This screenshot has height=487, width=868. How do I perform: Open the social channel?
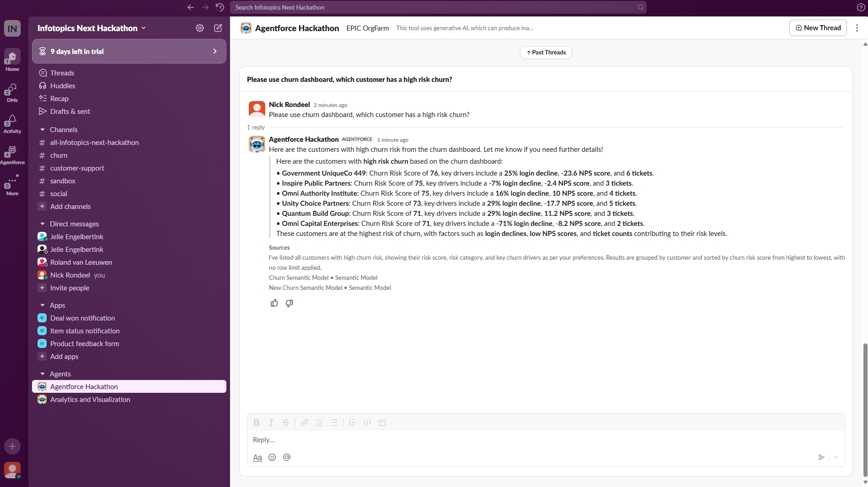pos(129,194)
